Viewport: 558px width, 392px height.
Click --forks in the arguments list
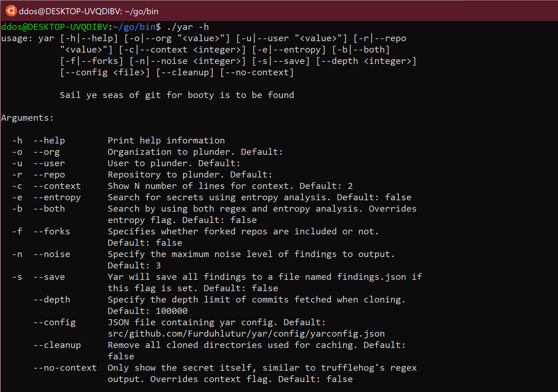tap(52, 232)
